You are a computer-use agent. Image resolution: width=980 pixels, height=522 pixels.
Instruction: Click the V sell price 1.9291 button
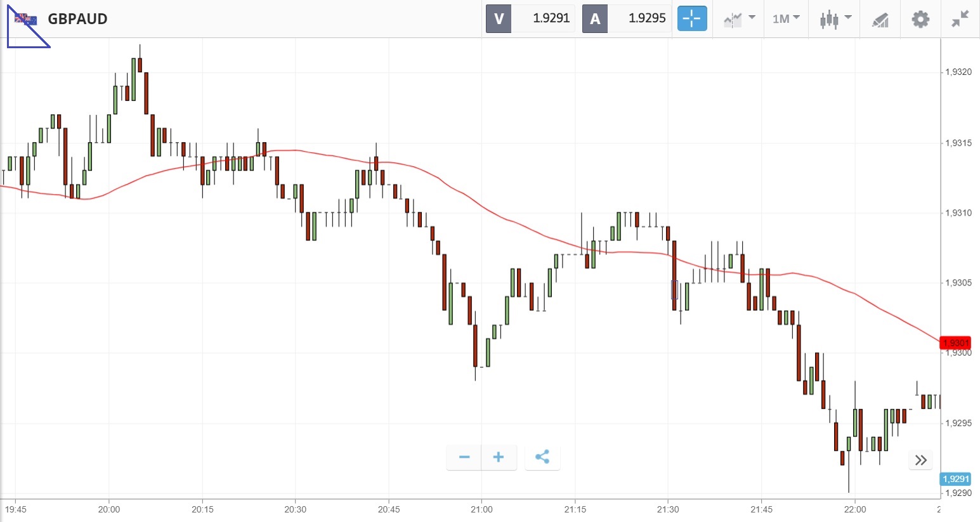[530, 19]
